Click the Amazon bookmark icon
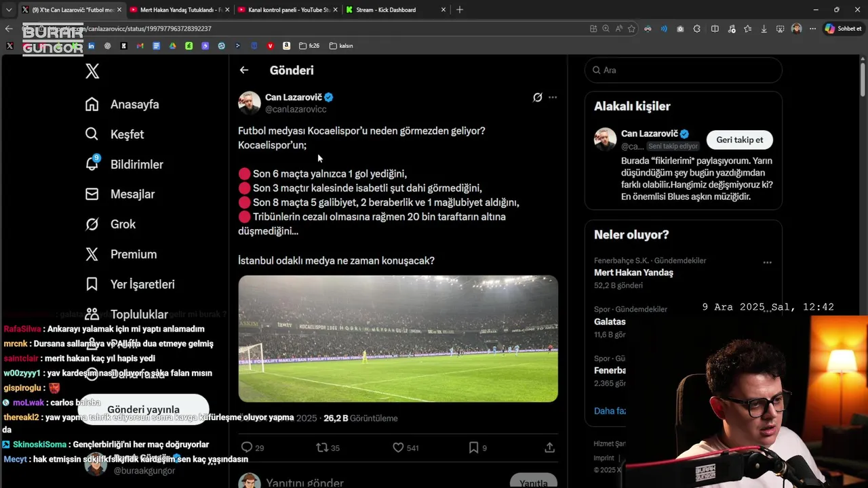This screenshot has height=488, width=868. (286, 46)
